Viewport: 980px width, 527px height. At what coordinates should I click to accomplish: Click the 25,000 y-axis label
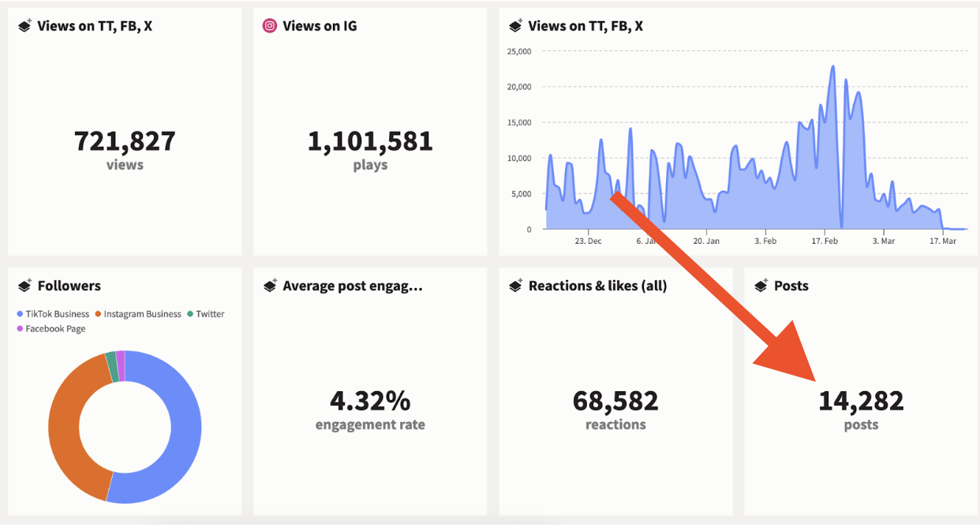click(518, 51)
